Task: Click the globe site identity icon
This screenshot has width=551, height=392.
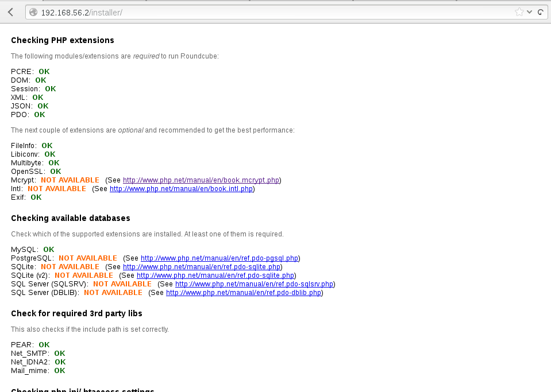Action: click(x=33, y=12)
